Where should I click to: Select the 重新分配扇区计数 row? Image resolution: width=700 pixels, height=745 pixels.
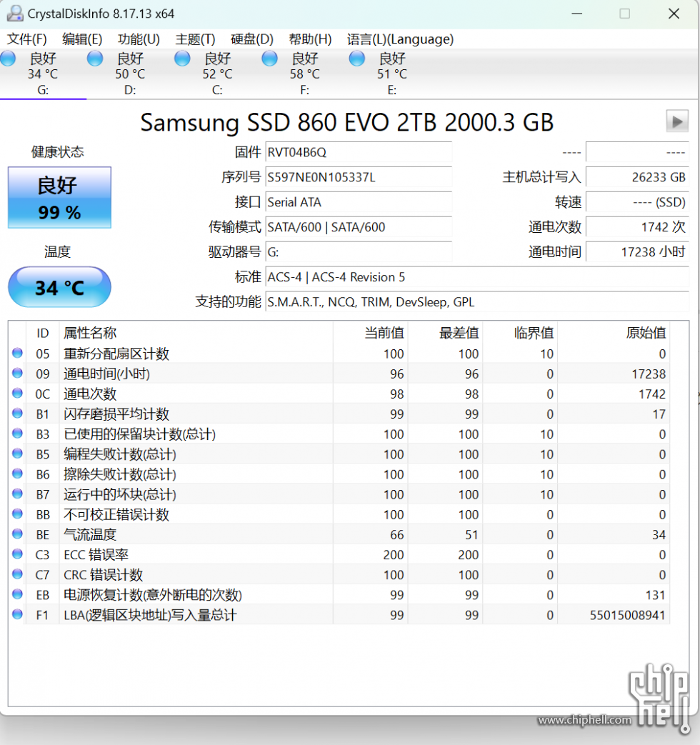point(339,354)
